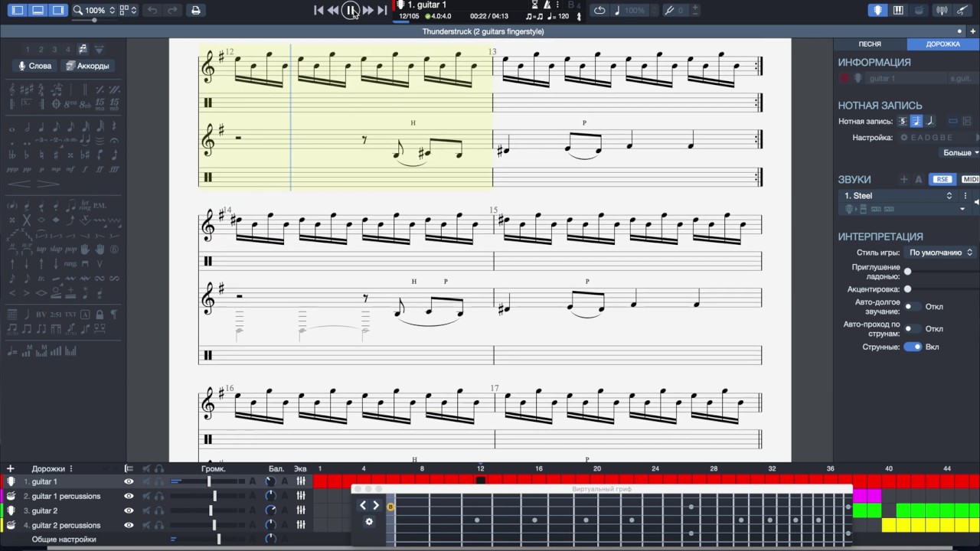Toggle the right inspector panel
Screen dimensions: 980x551
[57, 10]
